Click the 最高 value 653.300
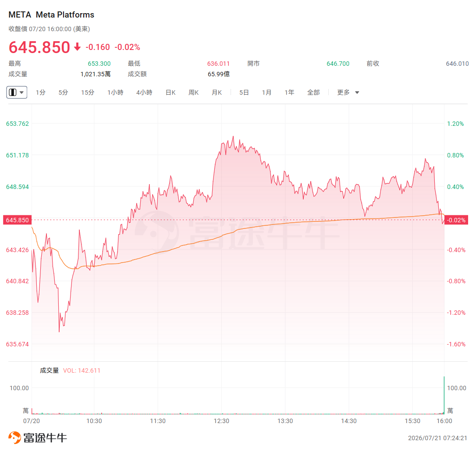Image resolution: width=476 pixels, height=452 pixels. pos(99,64)
